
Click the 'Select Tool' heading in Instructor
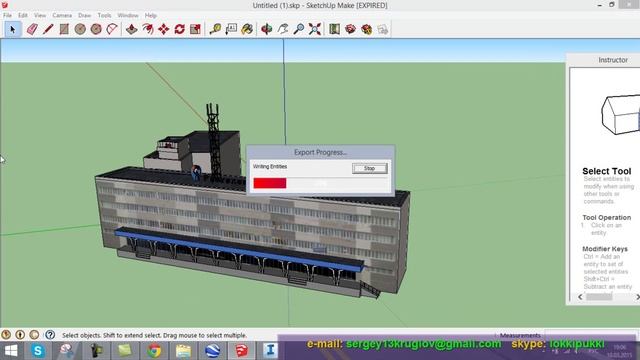[x=607, y=171]
